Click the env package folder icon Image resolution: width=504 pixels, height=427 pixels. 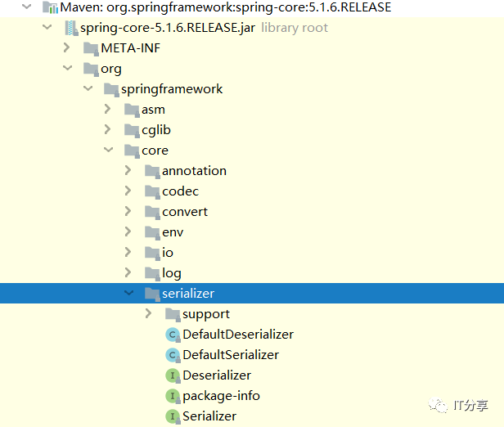152,232
